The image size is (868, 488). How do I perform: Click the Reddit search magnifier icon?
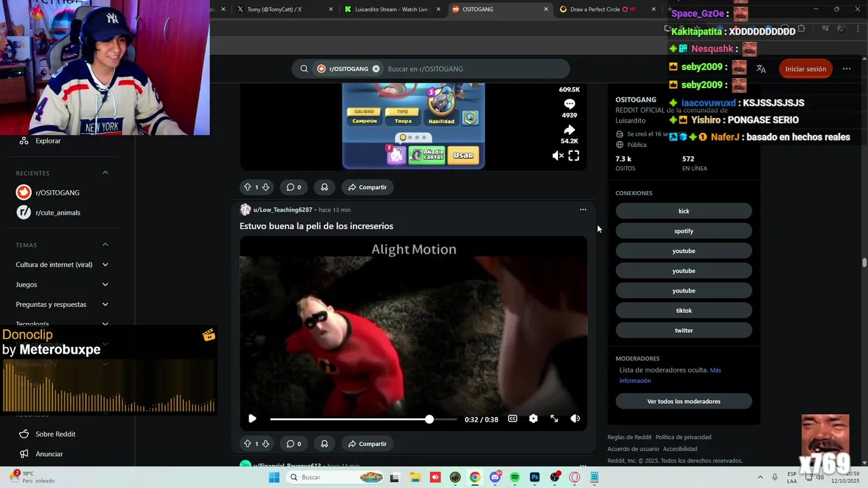(x=304, y=68)
